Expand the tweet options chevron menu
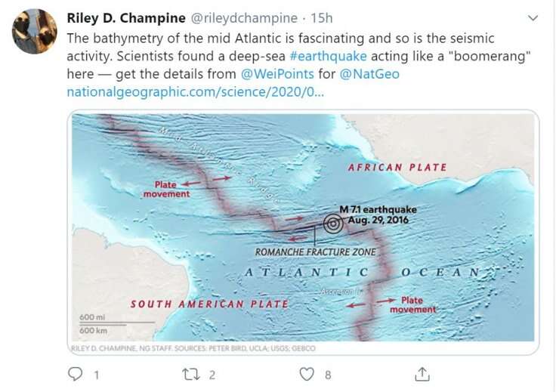Image resolution: width=556 pixels, height=392 pixels. point(533,18)
